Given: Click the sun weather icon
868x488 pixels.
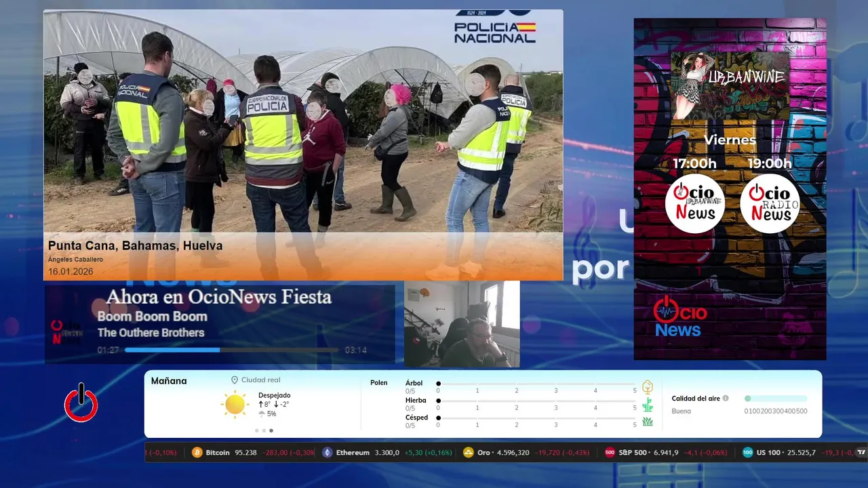Looking at the screenshot, I should click(235, 404).
